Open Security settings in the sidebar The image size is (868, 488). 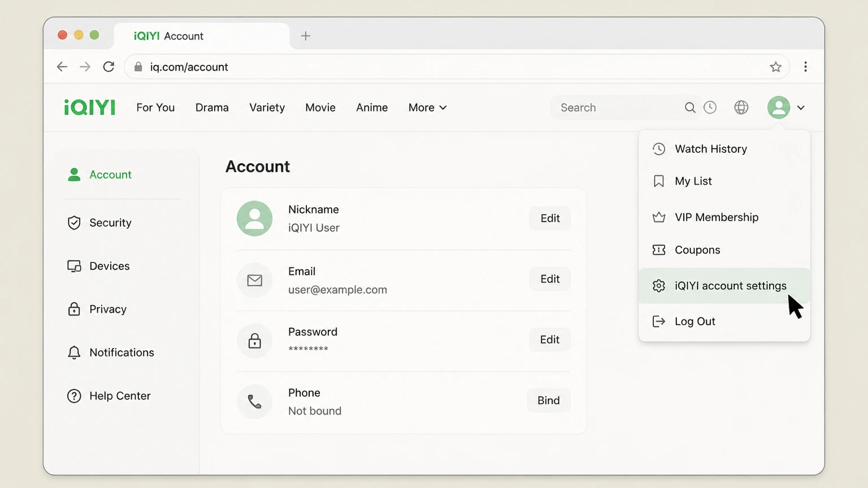99,223
